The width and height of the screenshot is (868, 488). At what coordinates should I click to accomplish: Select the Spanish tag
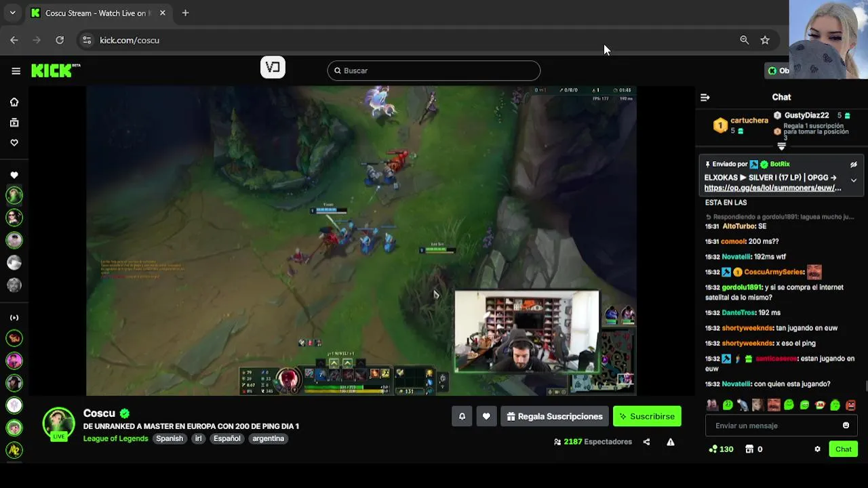point(170,439)
